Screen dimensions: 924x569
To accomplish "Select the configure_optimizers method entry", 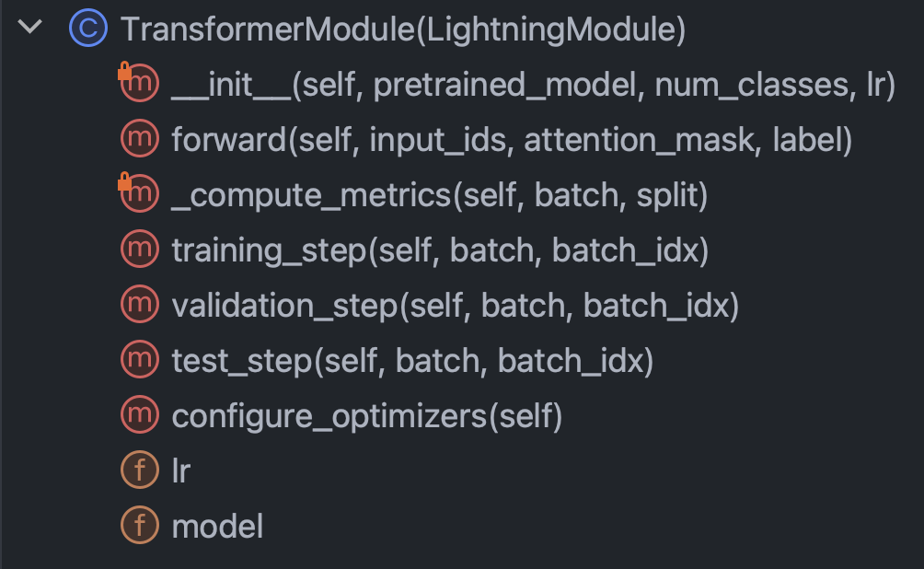I will pyautogui.click(x=368, y=415).
